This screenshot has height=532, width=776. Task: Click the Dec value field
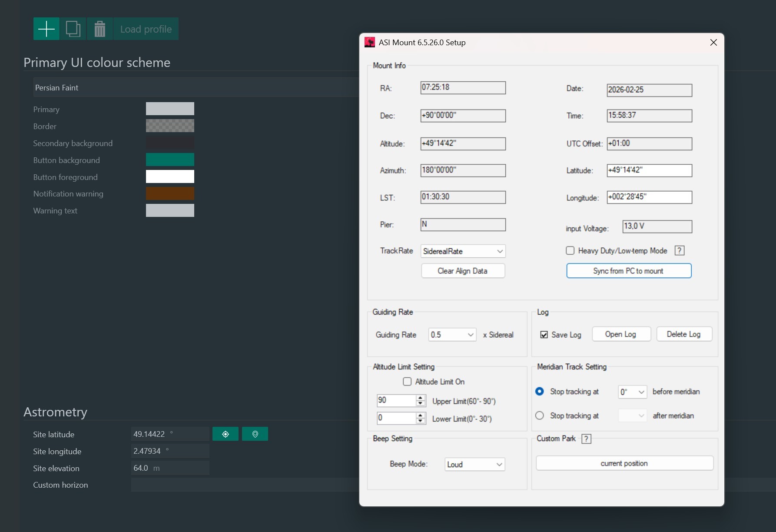click(463, 116)
